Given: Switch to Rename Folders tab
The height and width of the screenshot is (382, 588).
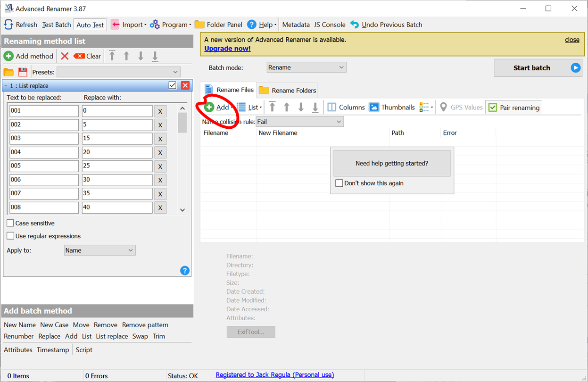Looking at the screenshot, I should point(288,90).
